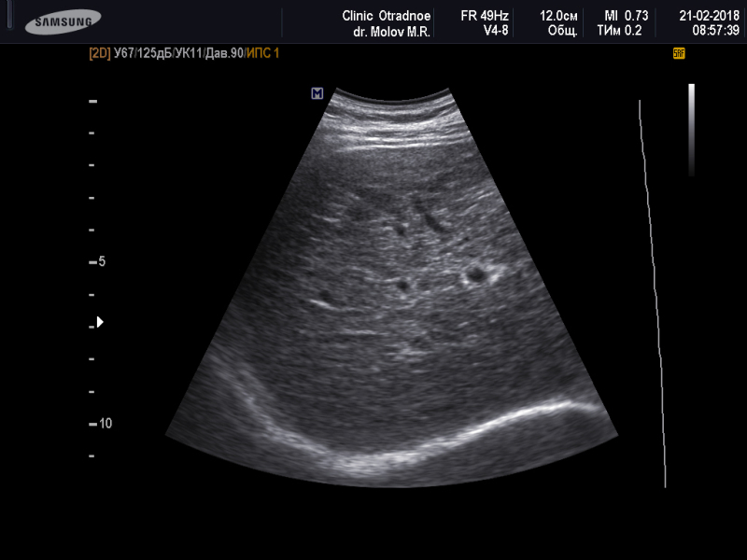
Task: Click the '125дБ' dynamic range parameter
Action: click(x=154, y=53)
